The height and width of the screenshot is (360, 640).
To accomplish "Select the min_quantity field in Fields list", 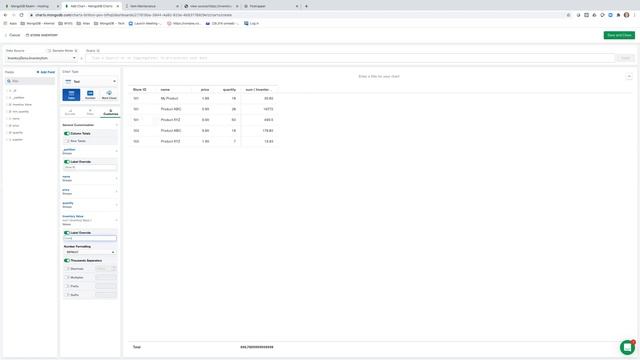I will 20,111.
